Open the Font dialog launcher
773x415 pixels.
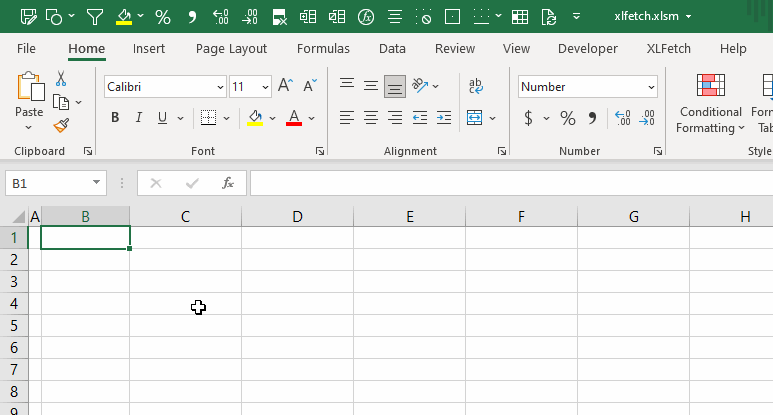click(x=320, y=152)
